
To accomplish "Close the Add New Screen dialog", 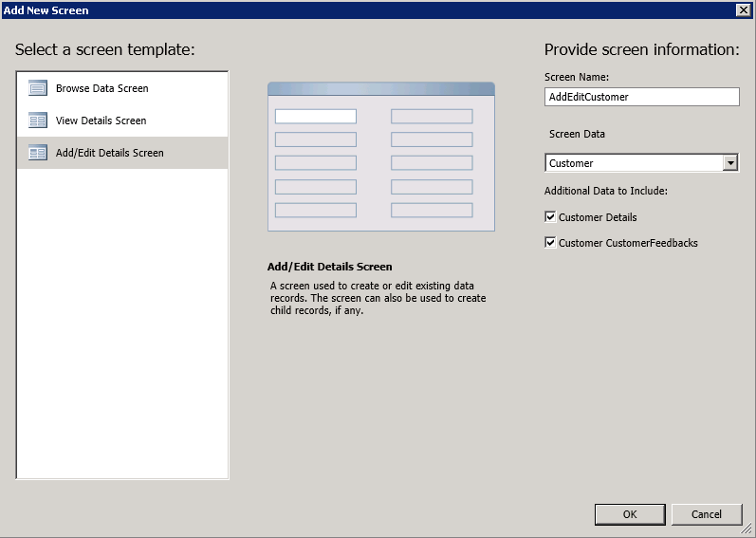I will coord(743,10).
